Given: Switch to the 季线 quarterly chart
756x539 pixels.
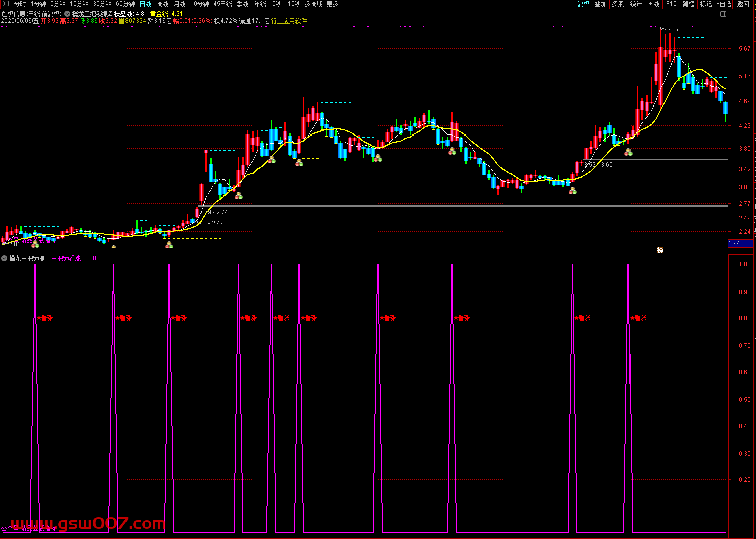Looking at the screenshot, I should click(x=243, y=4).
